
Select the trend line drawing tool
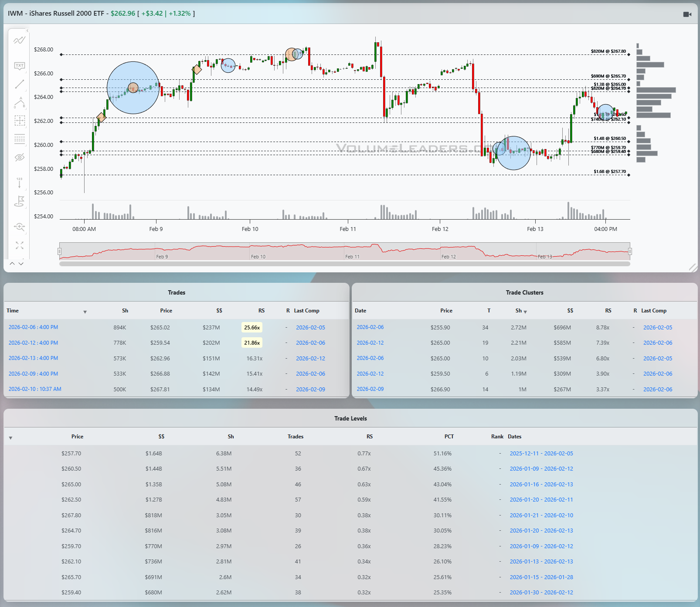pos(19,84)
